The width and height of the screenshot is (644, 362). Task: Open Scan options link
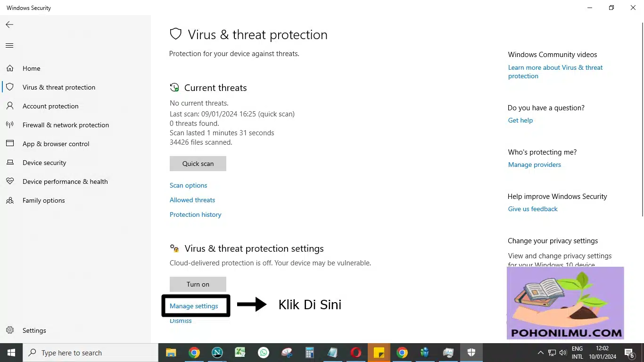tap(188, 185)
